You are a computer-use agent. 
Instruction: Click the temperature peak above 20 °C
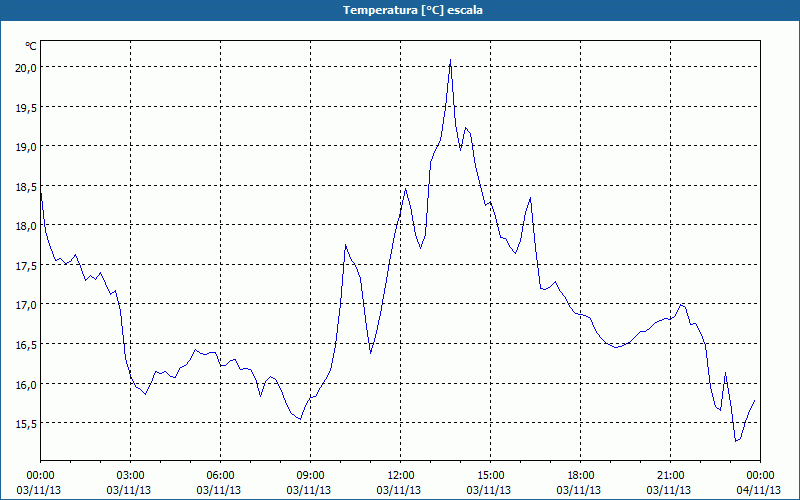[450, 60]
